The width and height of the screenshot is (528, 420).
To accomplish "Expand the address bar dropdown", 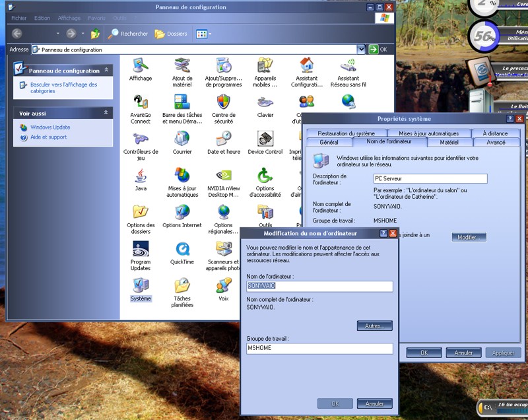I will tap(361, 50).
